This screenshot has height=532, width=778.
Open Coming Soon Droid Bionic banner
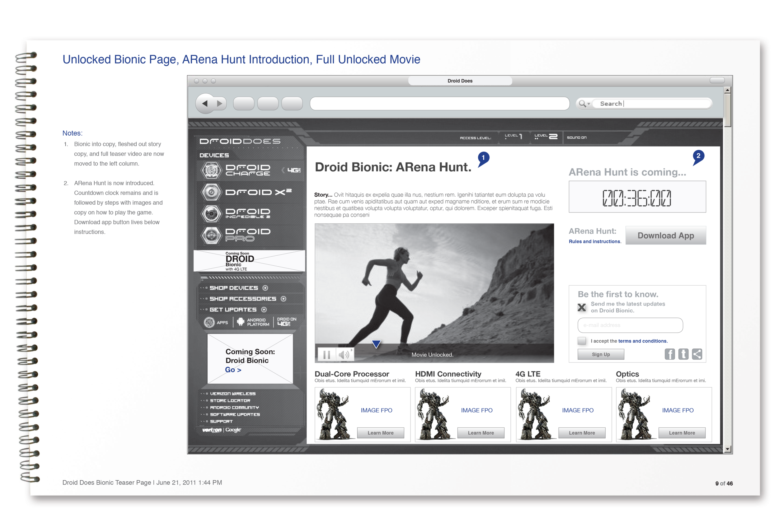tap(249, 261)
